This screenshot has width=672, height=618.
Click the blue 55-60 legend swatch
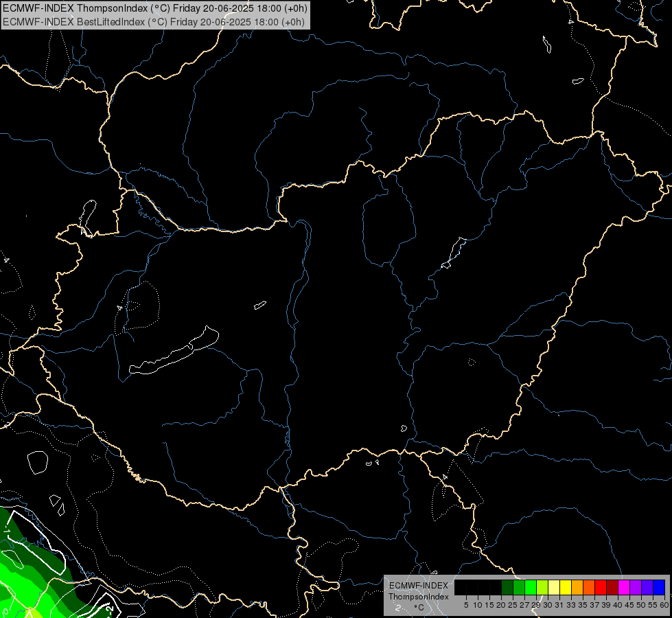click(659, 587)
